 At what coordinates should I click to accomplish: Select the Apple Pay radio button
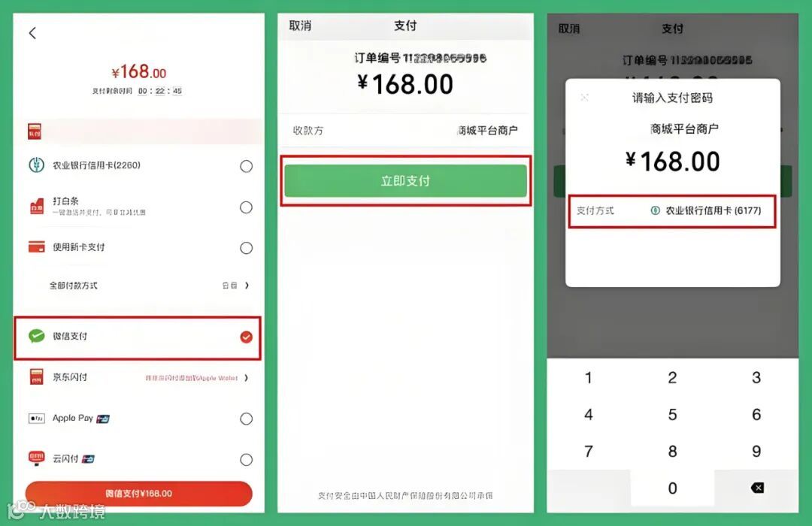247,419
